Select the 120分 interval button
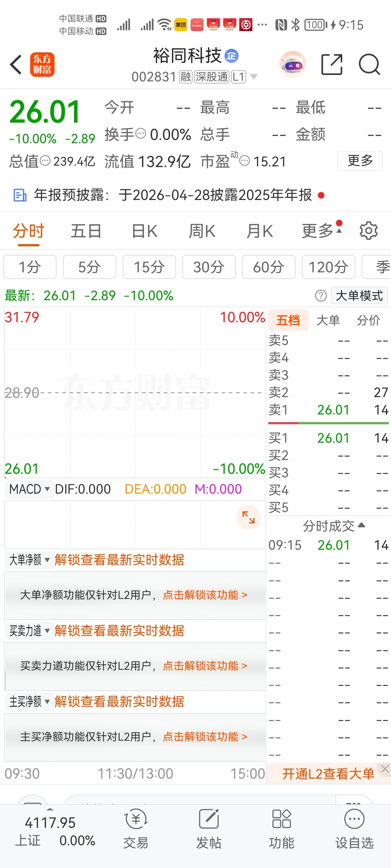The height and width of the screenshot is (868, 391). tap(328, 267)
